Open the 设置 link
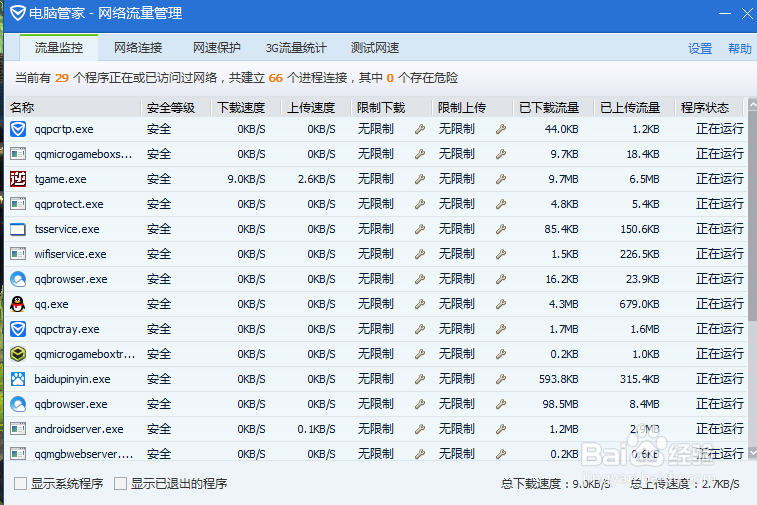Screen dimensions: 757x505 click(700, 48)
